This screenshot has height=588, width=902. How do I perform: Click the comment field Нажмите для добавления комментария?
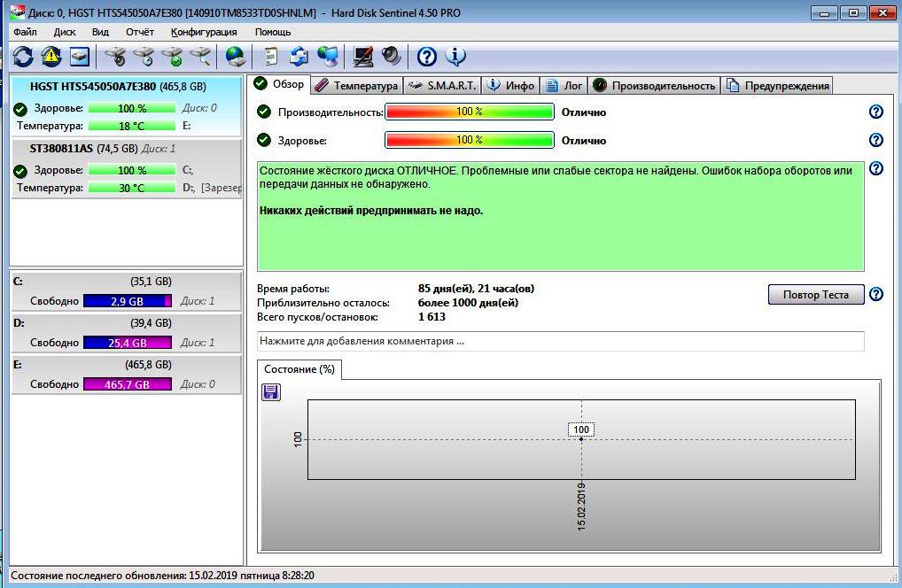click(x=560, y=341)
